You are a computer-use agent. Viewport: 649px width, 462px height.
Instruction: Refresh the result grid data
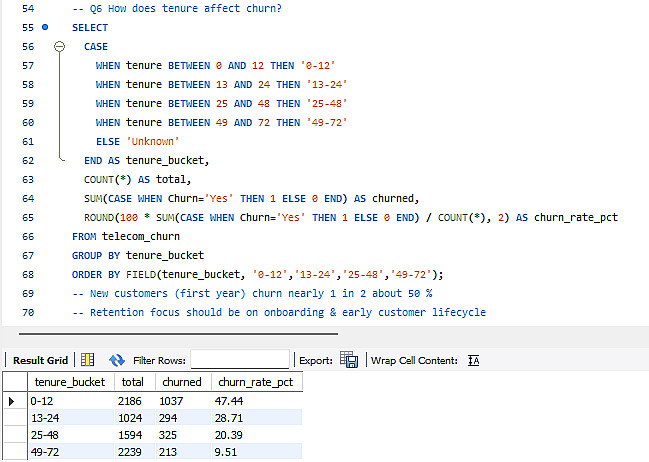point(117,360)
